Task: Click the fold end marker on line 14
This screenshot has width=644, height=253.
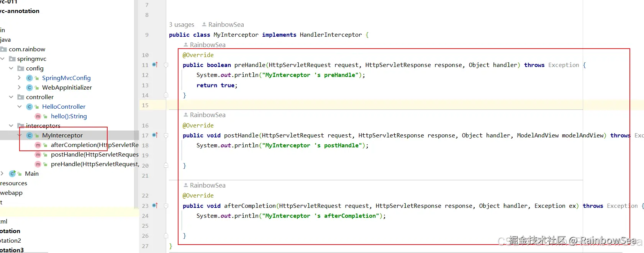Action: (x=166, y=95)
